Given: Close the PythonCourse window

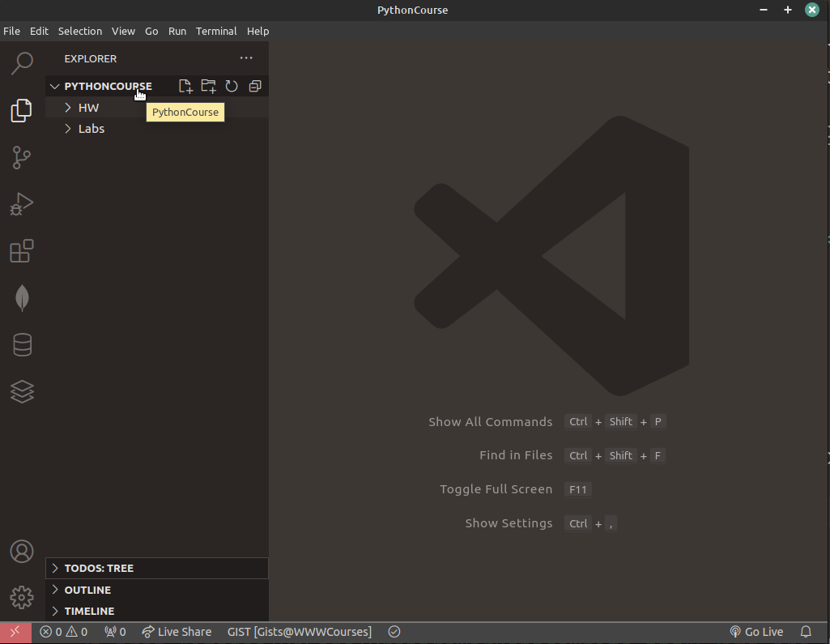Looking at the screenshot, I should click(812, 10).
